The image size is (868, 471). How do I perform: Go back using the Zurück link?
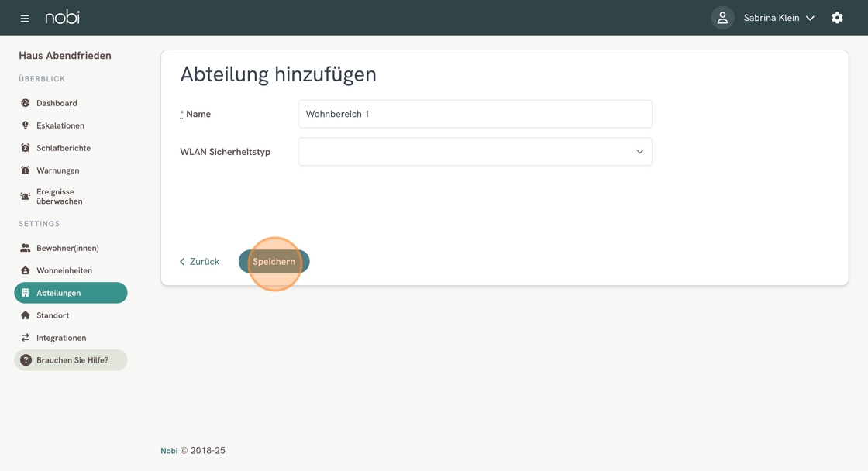pyautogui.click(x=199, y=262)
